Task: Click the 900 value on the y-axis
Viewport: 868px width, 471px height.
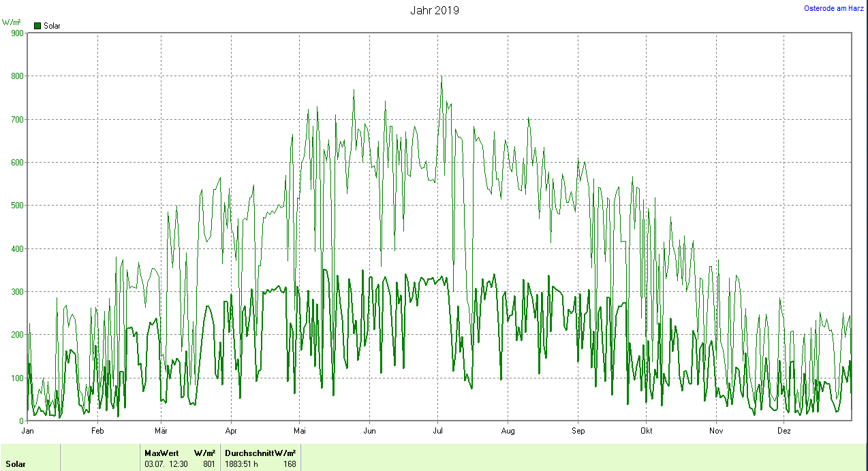Action: 17,33
